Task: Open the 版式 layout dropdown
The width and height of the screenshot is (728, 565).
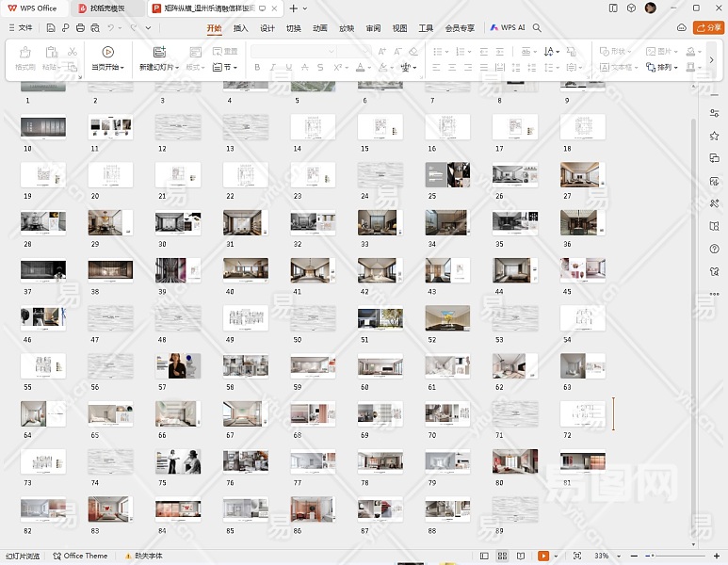Action: (x=196, y=68)
